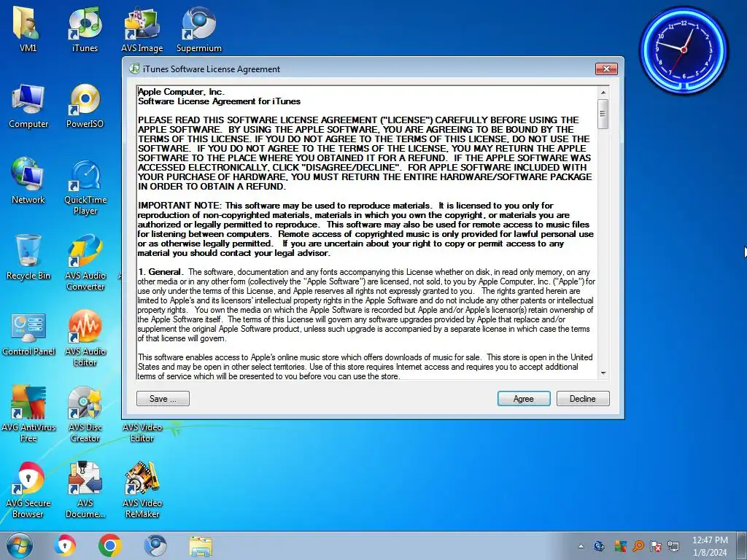Click the iTunes icon in dialog title bar

pos(134,69)
